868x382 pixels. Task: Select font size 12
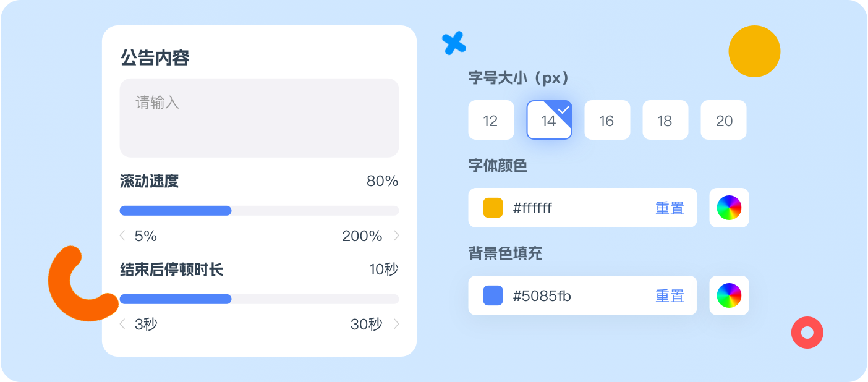(491, 120)
